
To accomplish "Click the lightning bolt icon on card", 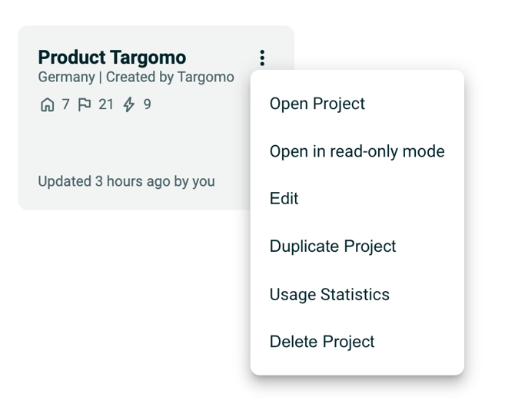I will 129,104.
